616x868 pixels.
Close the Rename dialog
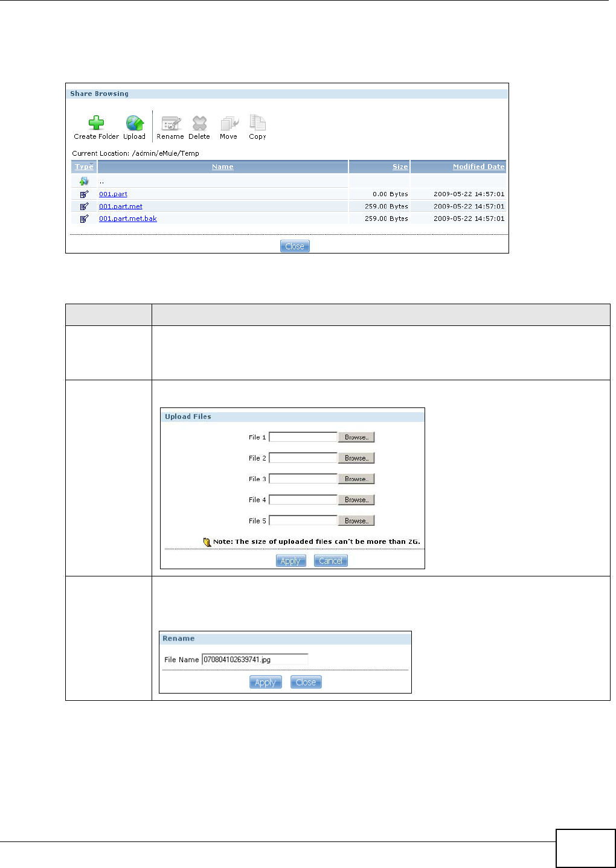pos(306,682)
